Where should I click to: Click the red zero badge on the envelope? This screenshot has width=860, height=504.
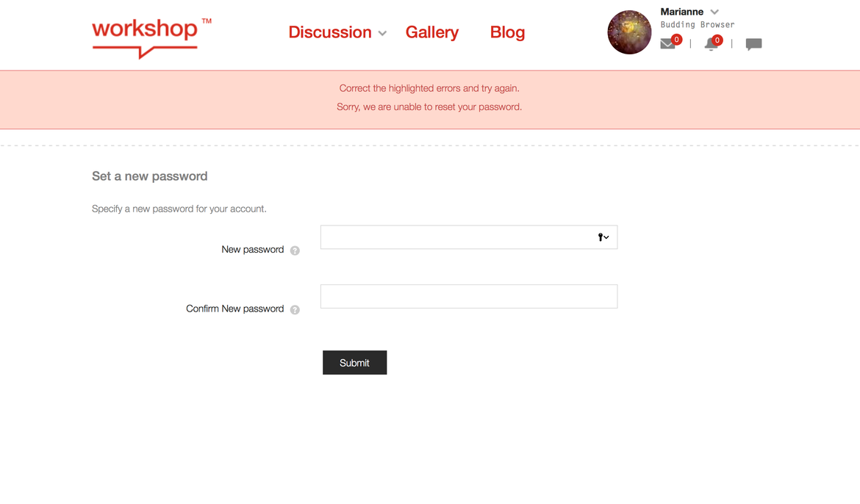click(676, 40)
